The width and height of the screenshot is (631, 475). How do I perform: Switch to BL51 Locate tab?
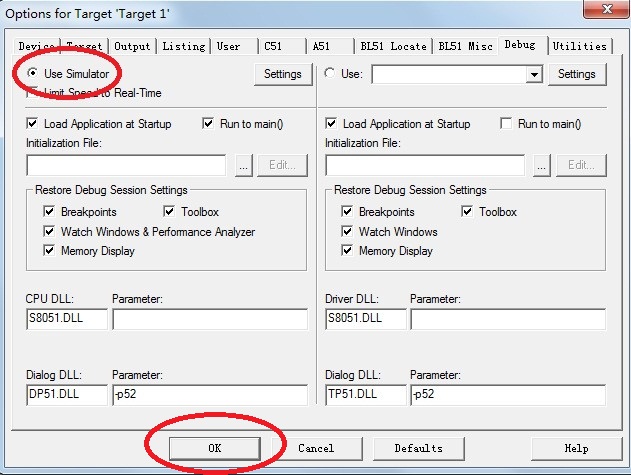click(393, 46)
